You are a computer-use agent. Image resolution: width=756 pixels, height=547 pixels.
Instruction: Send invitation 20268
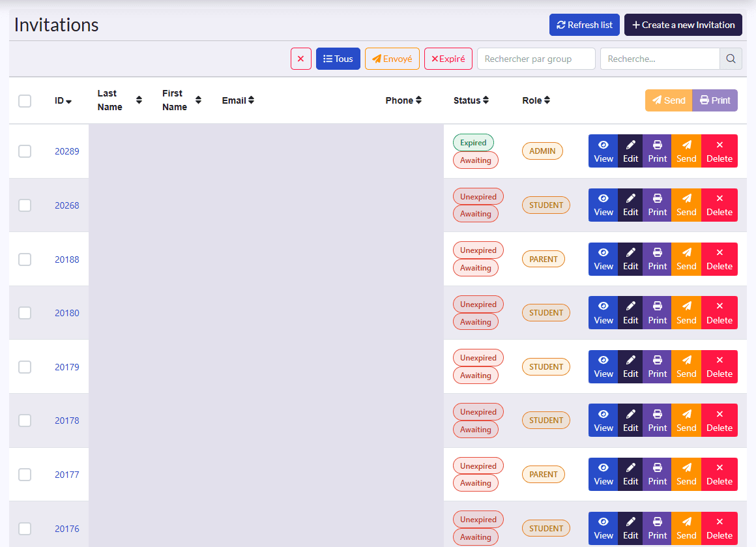click(x=686, y=205)
